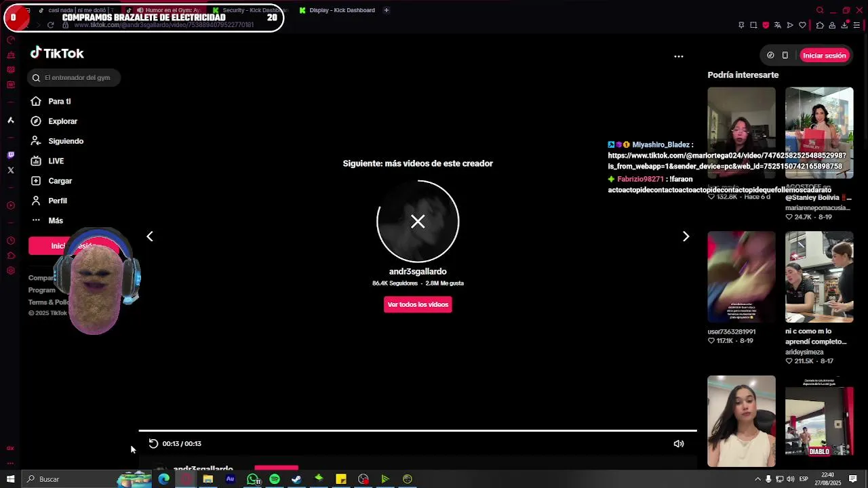Open the browser snapshot tool icon
Viewport: 868px width, 488px height.
coord(753,25)
